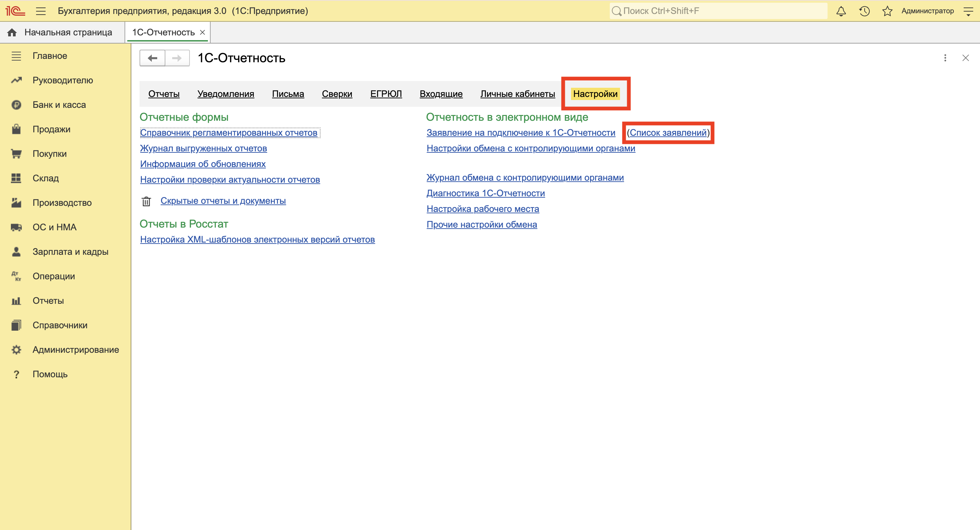980x530 pixels.
Task: Open Продажи section
Action: (x=51, y=129)
